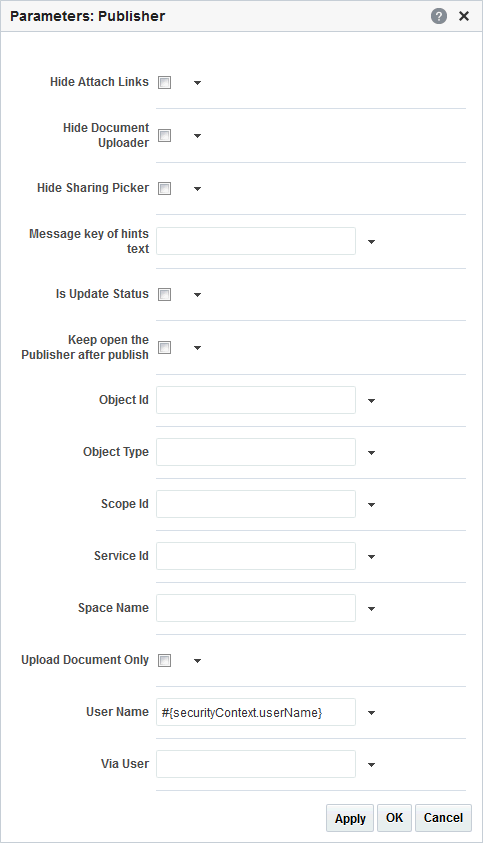Select the User Name field containing securityContext.userName
483x857 pixels.
pos(256,712)
